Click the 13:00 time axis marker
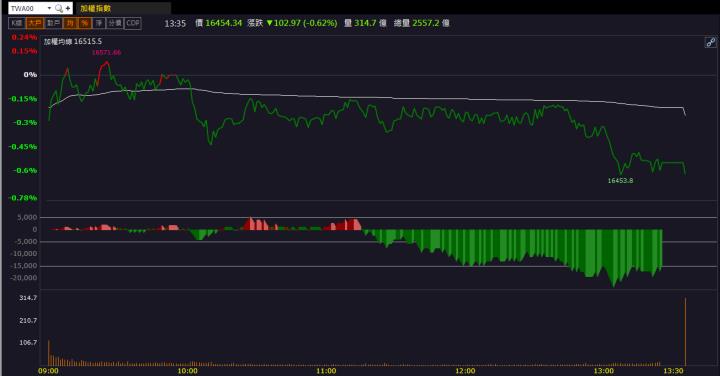The image size is (720, 376). tap(603, 371)
